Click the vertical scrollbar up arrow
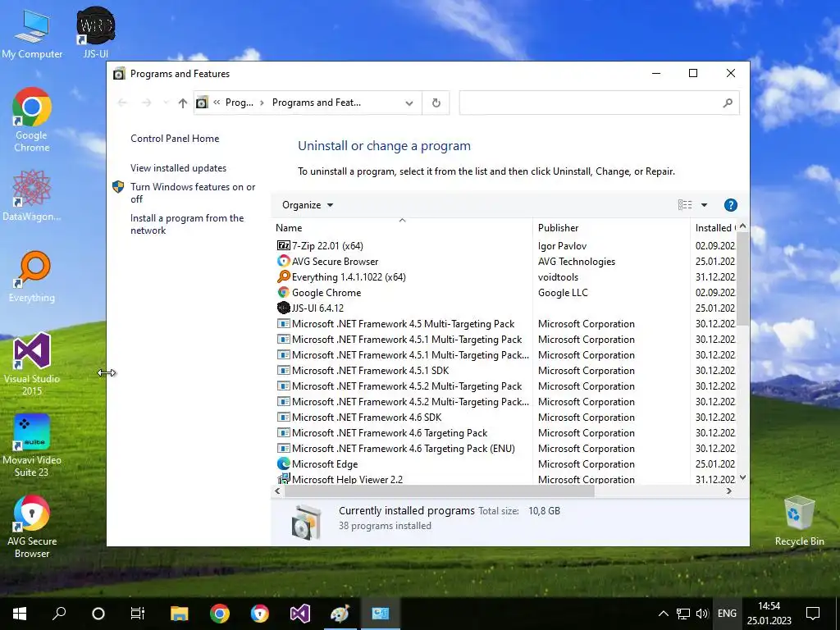This screenshot has height=630, width=840. [x=742, y=226]
